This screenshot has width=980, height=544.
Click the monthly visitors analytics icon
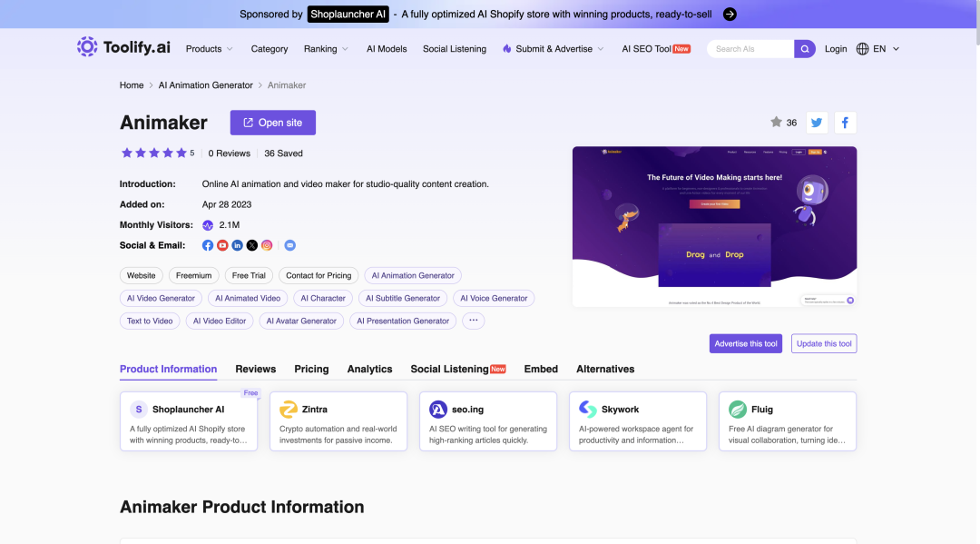coord(208,225)
